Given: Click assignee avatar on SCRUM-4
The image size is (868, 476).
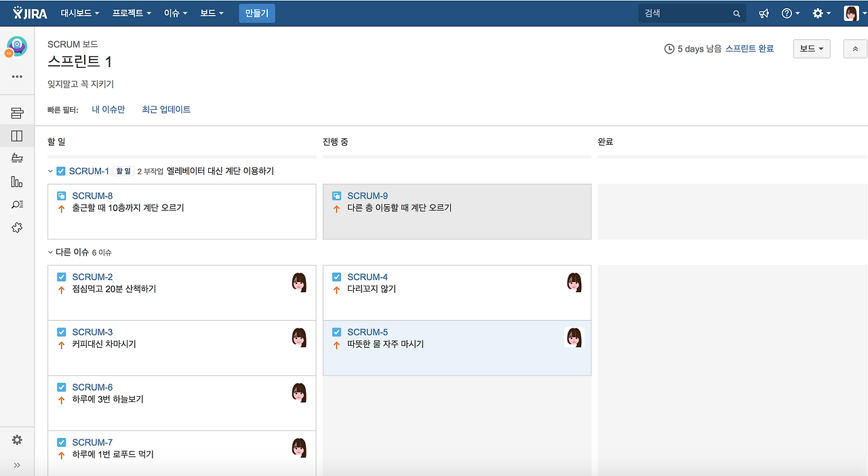Looking at the screenshot, I should click(574, 283).
